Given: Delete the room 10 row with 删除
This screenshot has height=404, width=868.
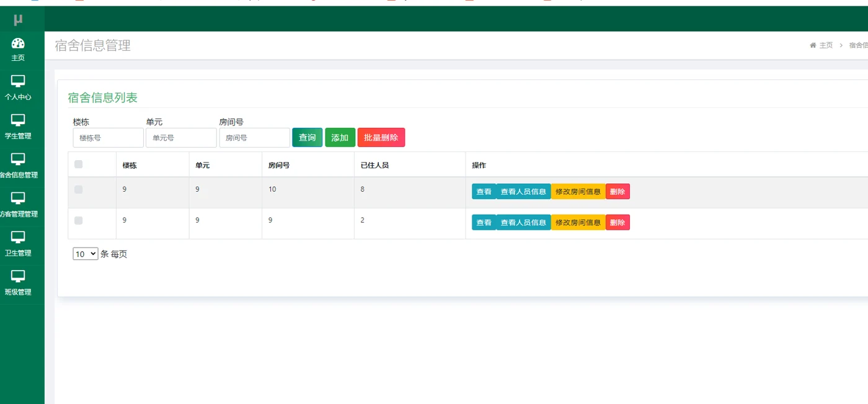Looking at the screenshot, I should (x=618, y=192).
